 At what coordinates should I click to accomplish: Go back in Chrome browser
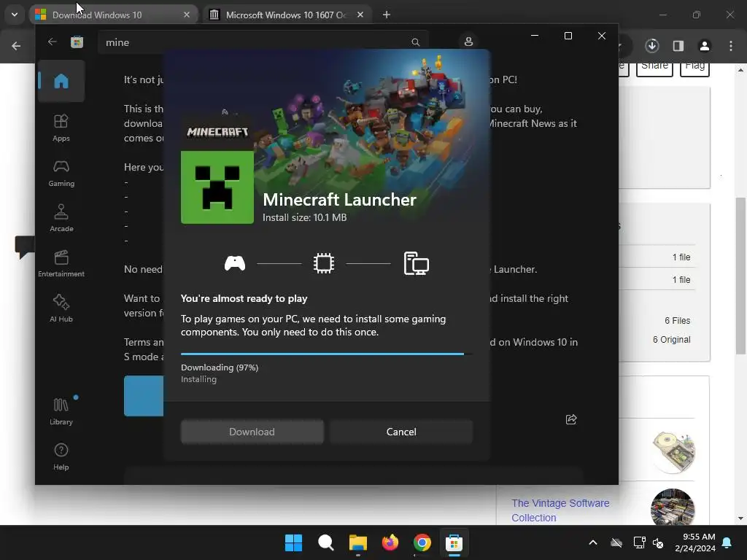(x=16, y=46)
